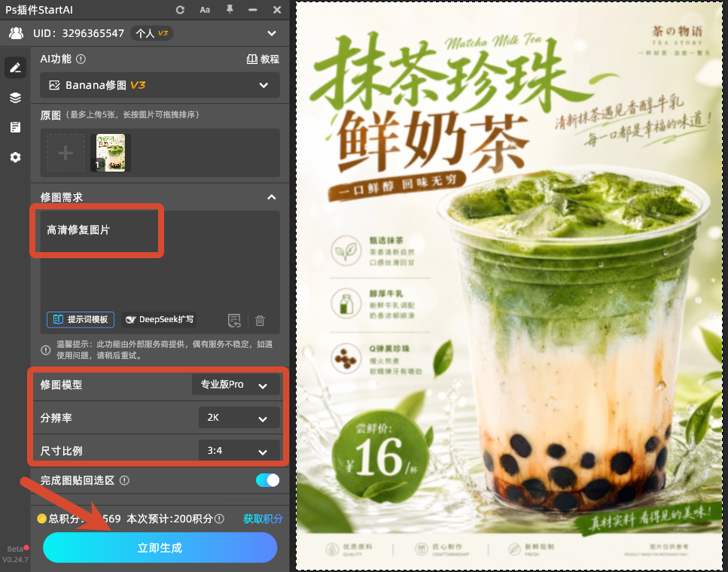Click the 温馨提示 notice text
The width and height of the screenshot is (728, 572).
point(164,350)
